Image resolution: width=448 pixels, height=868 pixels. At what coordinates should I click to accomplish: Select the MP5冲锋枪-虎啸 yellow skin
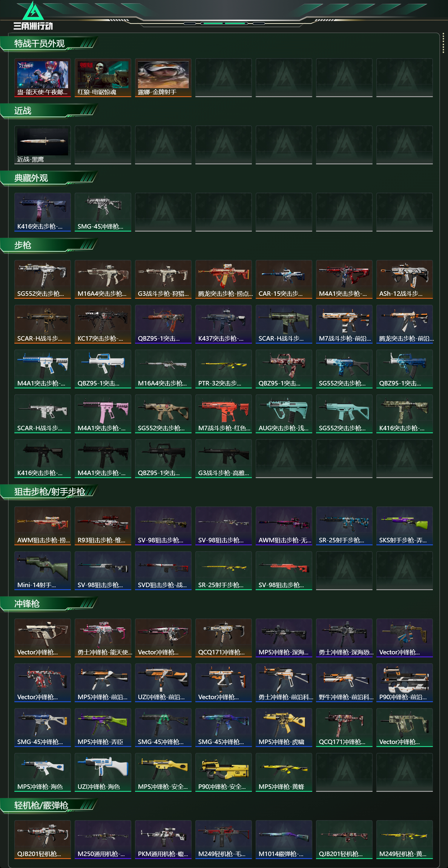point(284,728)
